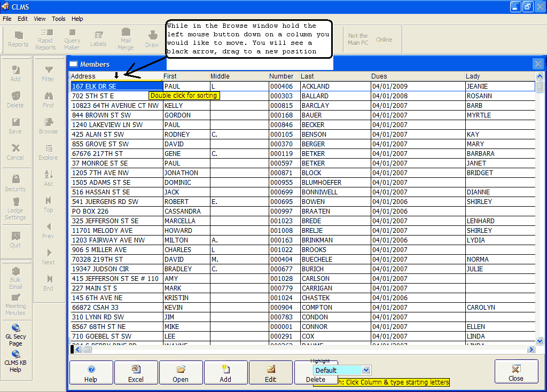Open the GL Secy Page shortcut
This screenshot has width=547, height=392.
click(x=15, y=334)
